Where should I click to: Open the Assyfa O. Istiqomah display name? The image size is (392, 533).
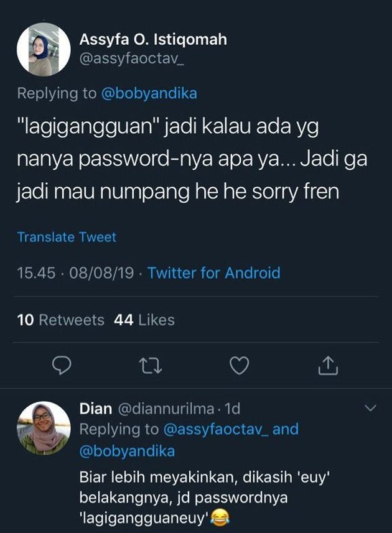153,39
